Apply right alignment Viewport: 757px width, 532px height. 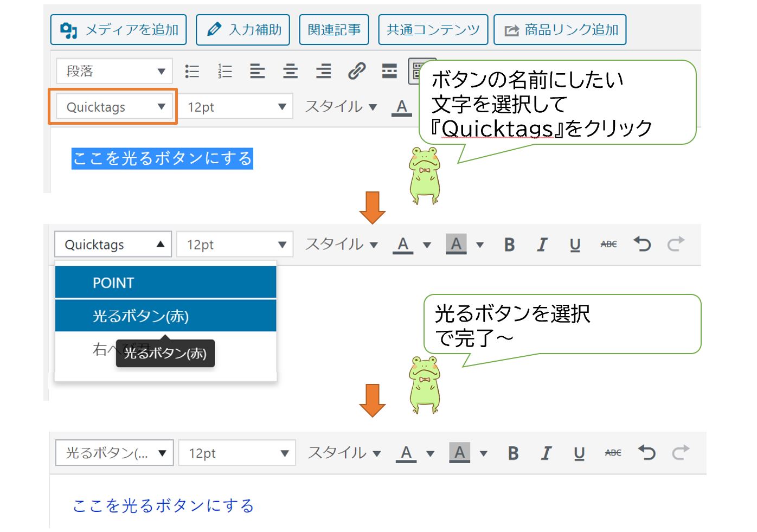(x=323, y=70)
